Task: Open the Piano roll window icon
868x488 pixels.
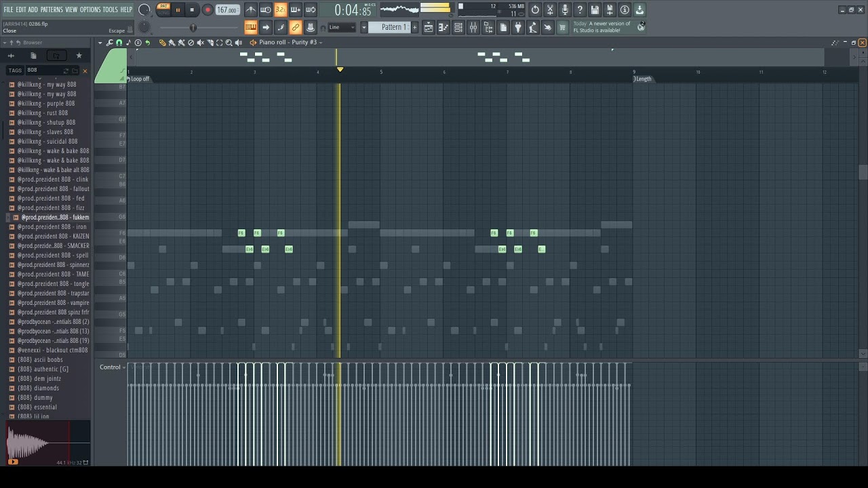Action: (443, 27)
